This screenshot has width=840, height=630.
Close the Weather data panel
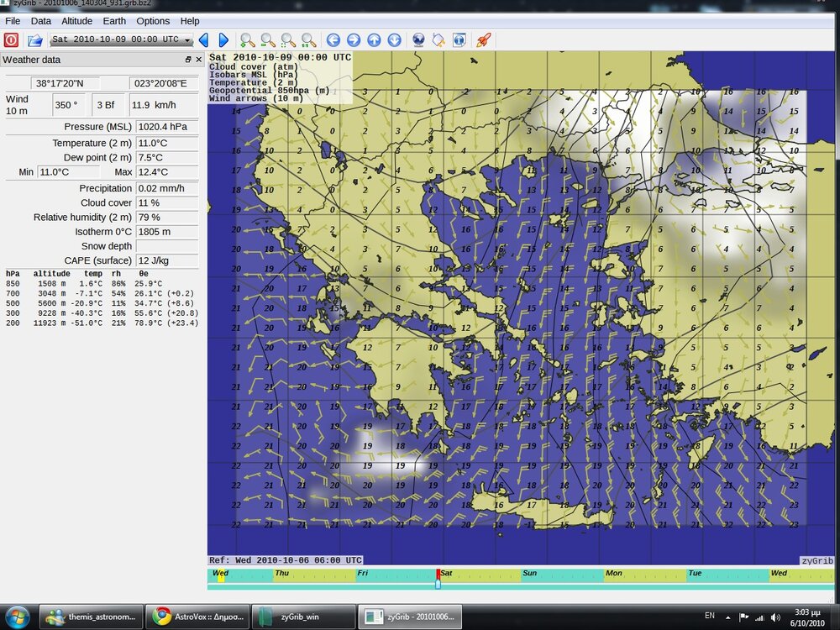(199, 60)
